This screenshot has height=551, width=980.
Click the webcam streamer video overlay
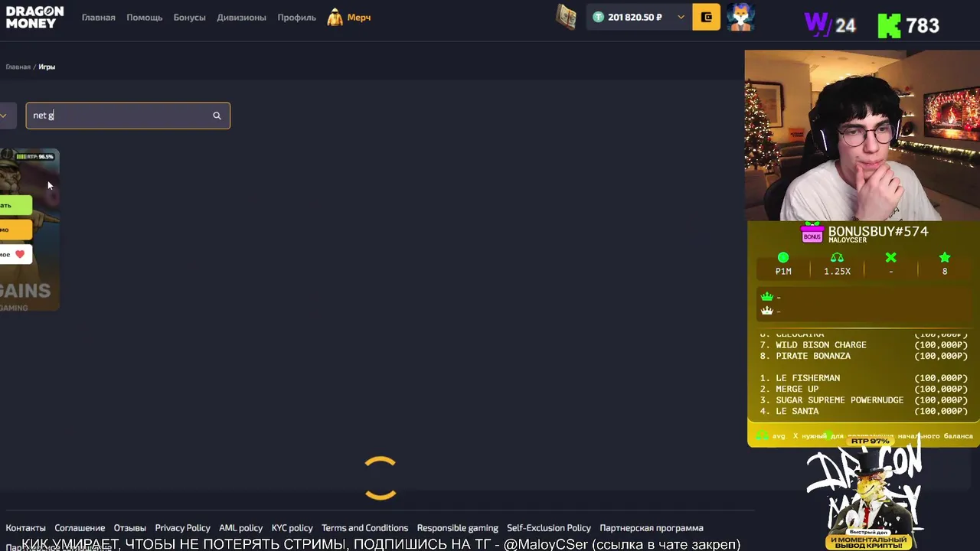coord(862,135)
